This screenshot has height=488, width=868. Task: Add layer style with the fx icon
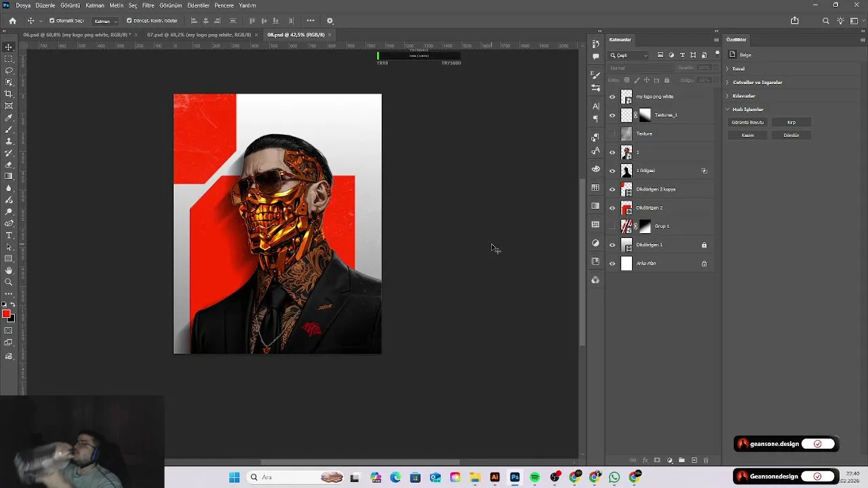click(x=645, y=460)
